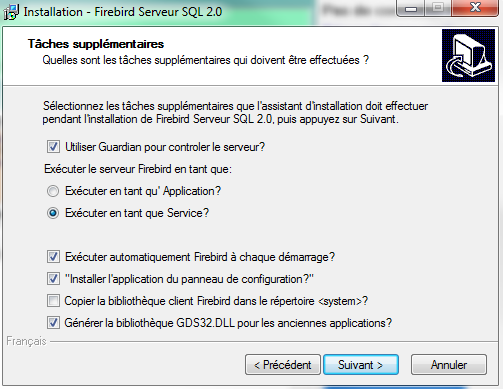Click the Sélectionnez les tâches instruction text
The height and width of the screenshot is (389, 503).
point(235,113)
